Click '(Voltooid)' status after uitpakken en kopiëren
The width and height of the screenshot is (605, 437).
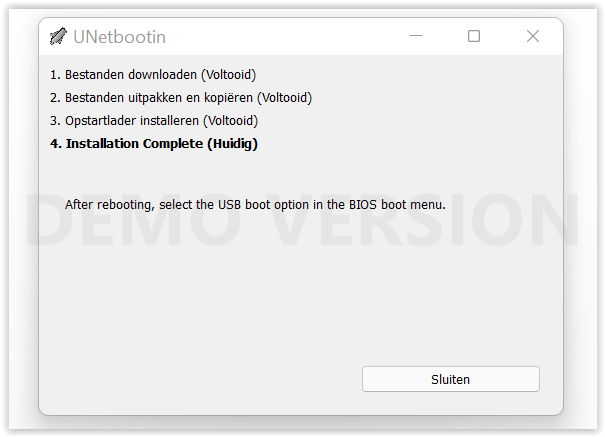pos(285,97)
